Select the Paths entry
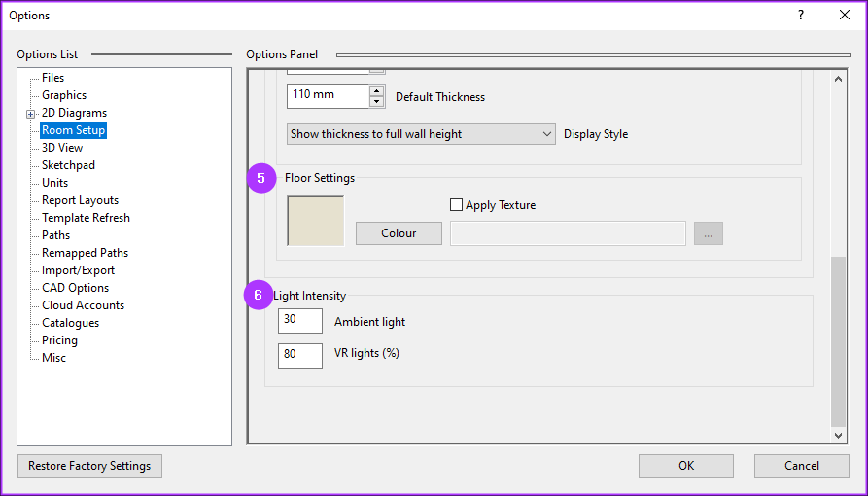This screenshot has height=496, width=868. 56,235
